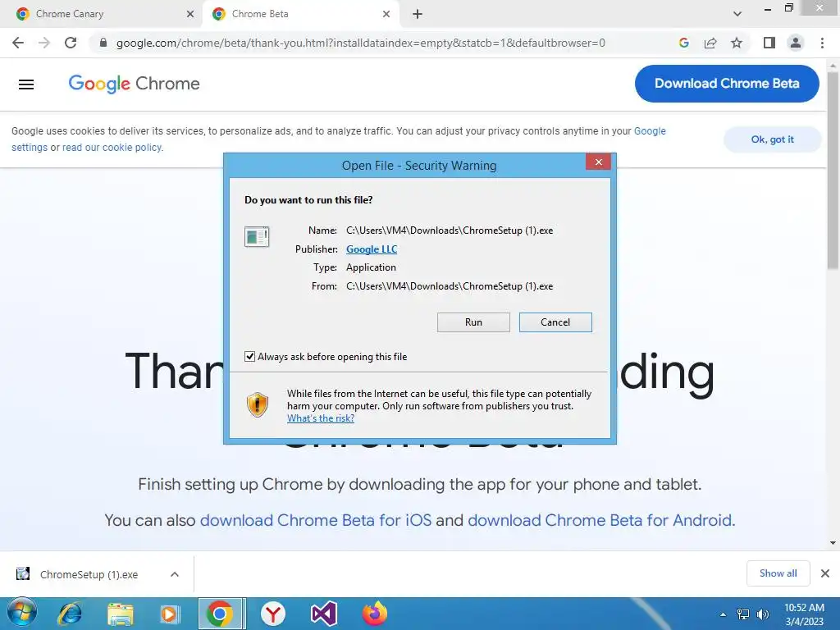Click the scrollbar down arrow
This screenshot has height=630, width=840.
click(833, 543)
